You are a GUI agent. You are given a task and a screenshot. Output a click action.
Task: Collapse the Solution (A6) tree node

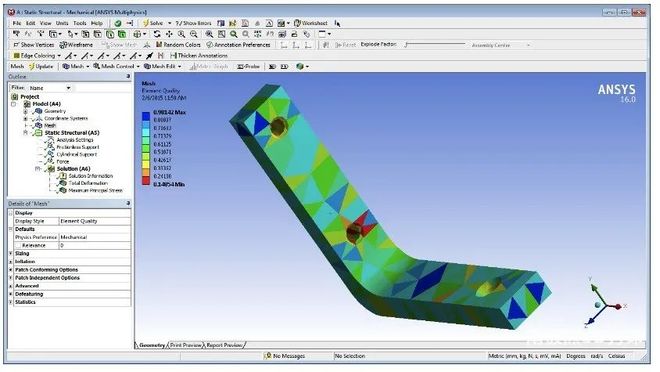[37, 169]
